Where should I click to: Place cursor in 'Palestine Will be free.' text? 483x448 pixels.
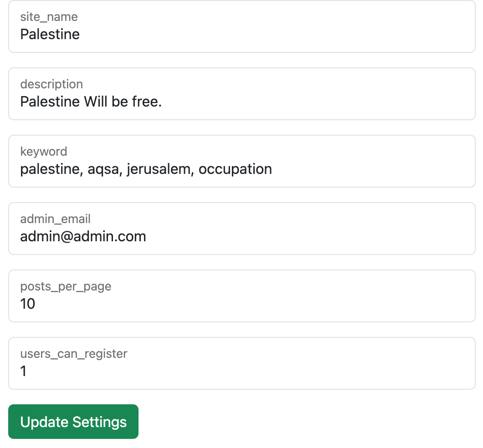click(x=91, y=102)
